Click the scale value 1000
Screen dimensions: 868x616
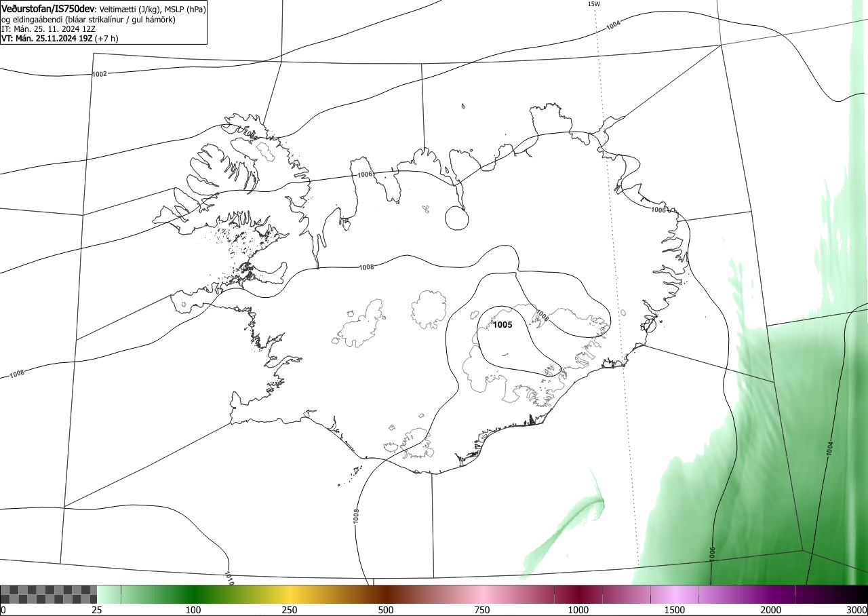tap(578, 610)
